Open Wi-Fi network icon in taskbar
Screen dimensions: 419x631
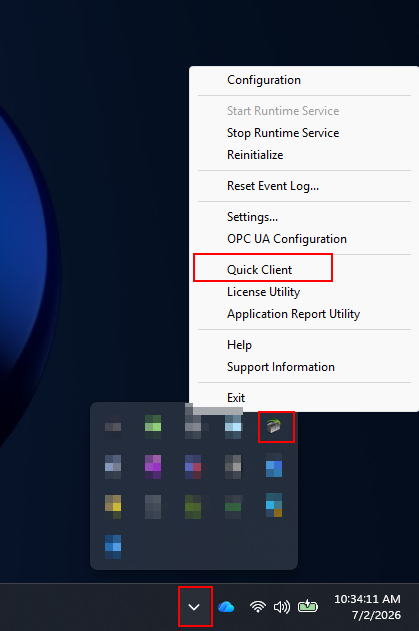click(258, 606)
